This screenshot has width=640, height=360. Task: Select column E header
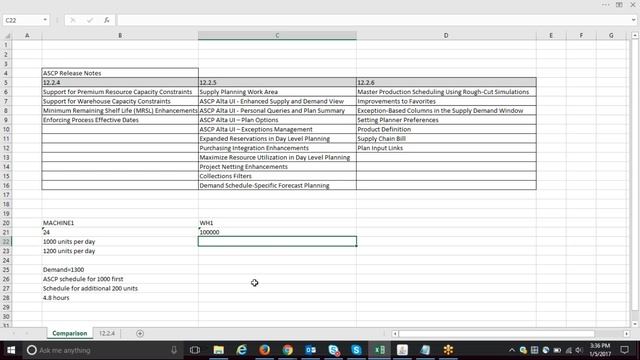(551, 36)
